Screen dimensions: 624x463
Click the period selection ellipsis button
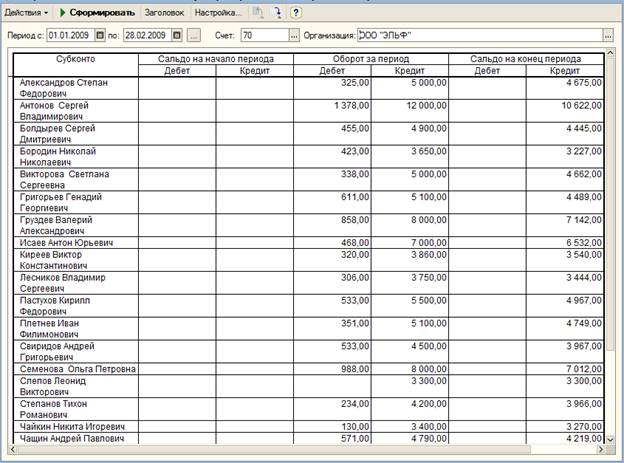[194, 35]
